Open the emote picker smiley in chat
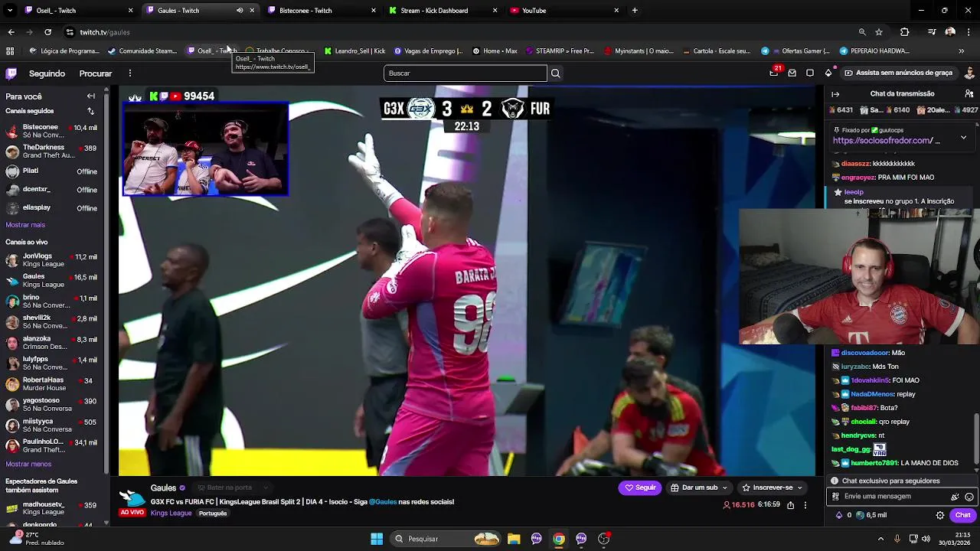This screenshot has height=551, width=980. (969, 497)
